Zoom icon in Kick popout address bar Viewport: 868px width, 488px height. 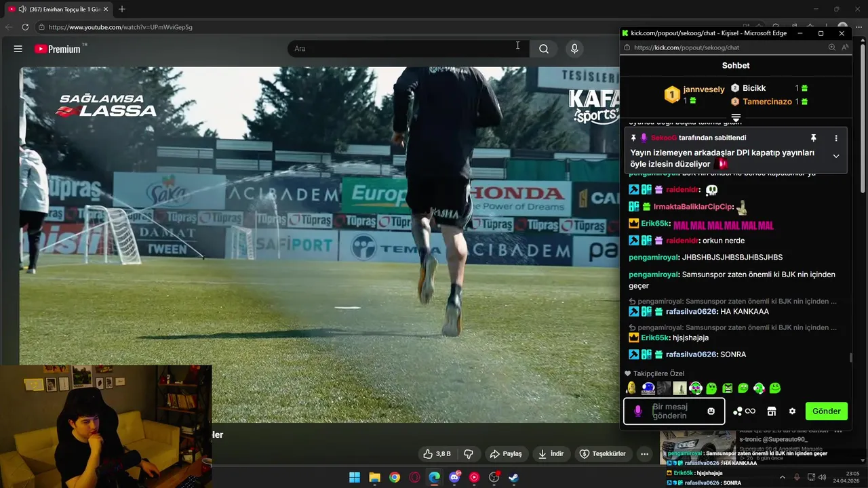click(832, 47)
